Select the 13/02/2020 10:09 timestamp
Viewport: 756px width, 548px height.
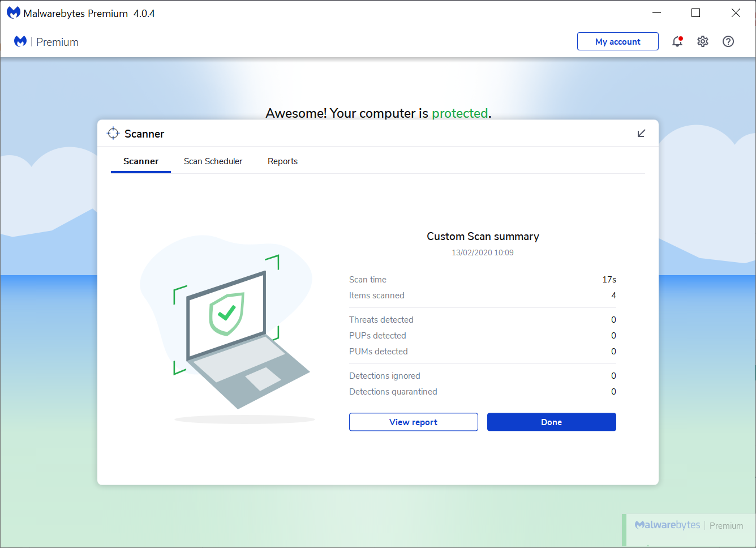(483, 252)
